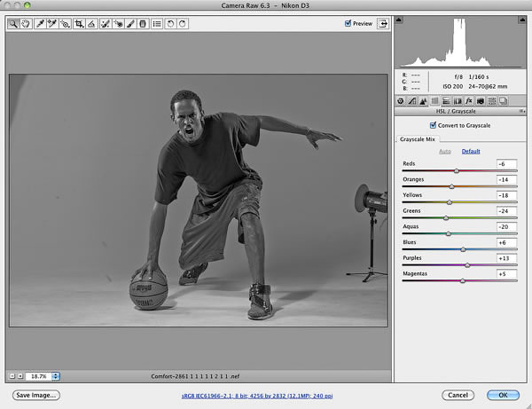Choose the Straighten tool

(92, 24)
